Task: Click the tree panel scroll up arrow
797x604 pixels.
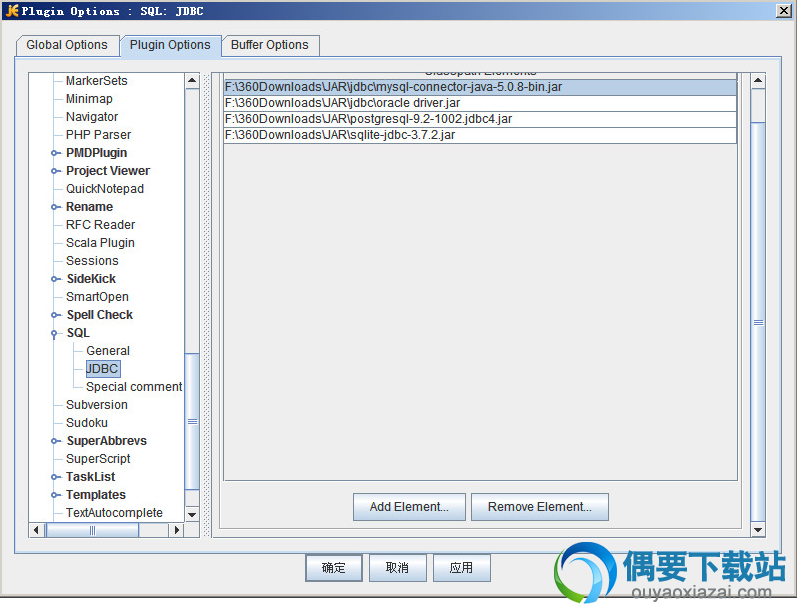Action: [192, 80]
